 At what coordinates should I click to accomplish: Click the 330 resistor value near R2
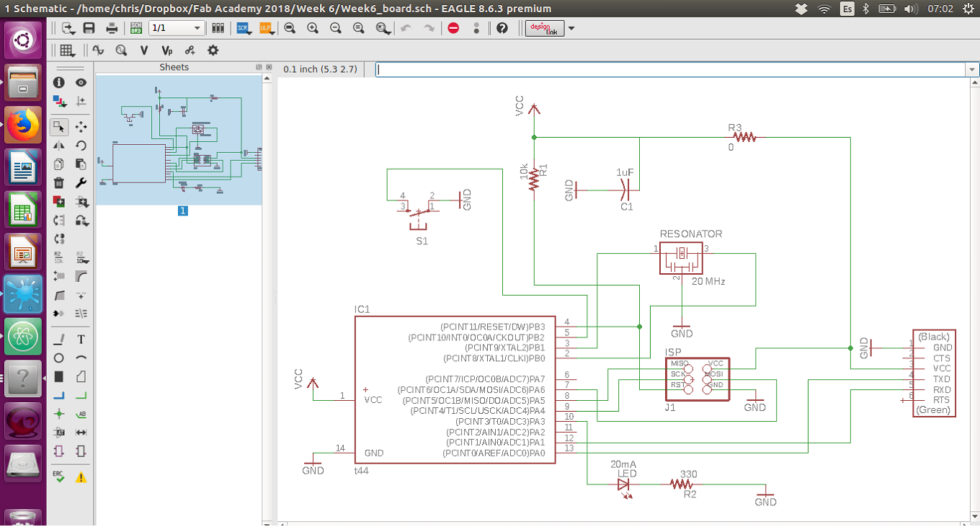[689, 474]
